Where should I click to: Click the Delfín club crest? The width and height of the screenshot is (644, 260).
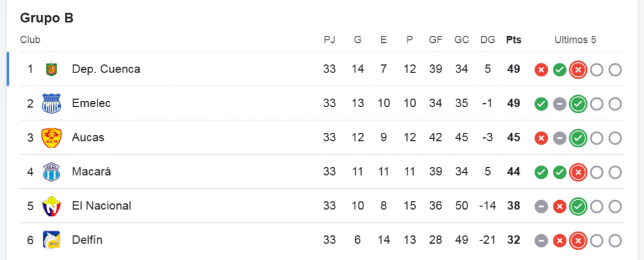(x=52, y=240)
